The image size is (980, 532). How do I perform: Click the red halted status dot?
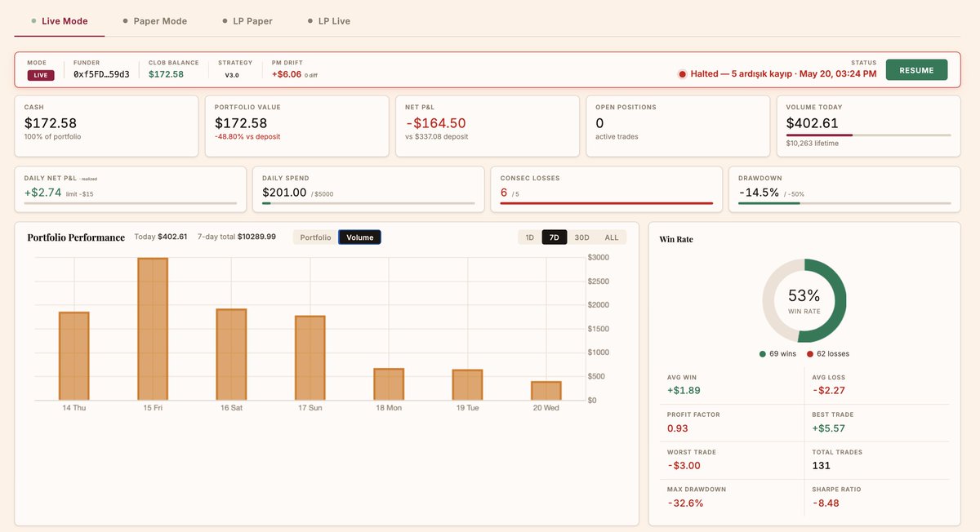(x=682, y=74)
